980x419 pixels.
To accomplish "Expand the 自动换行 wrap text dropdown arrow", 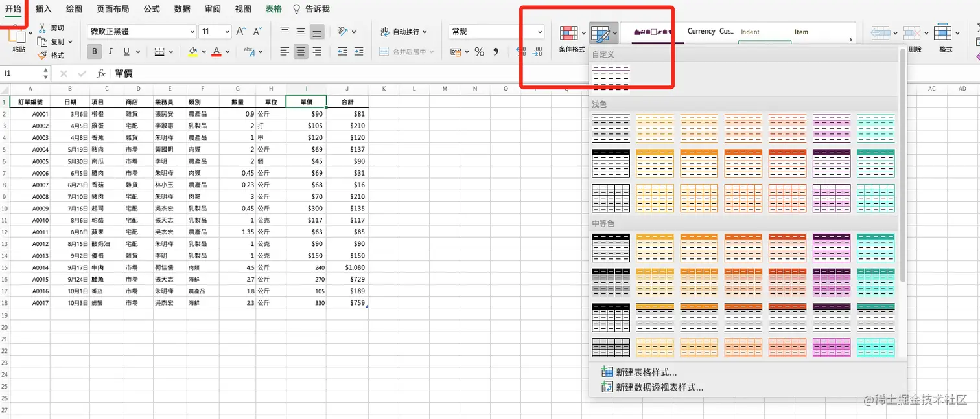I will [x=425, y=32].
